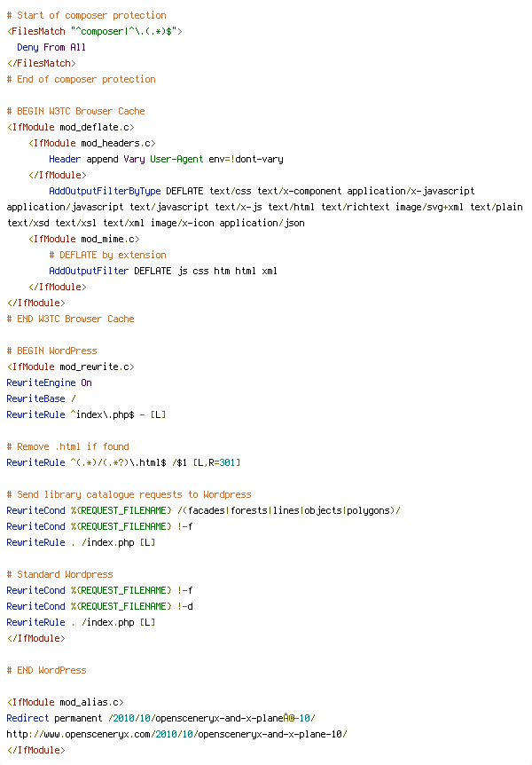The height and width of the screenshot is (765, 532).
Task: Click the 'Start of composer protection' comment
Action: tap(86, 15)
